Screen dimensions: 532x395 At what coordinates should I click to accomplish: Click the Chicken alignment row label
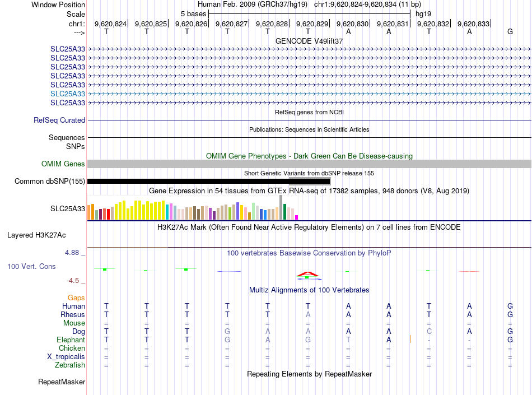tap(72, 348)
